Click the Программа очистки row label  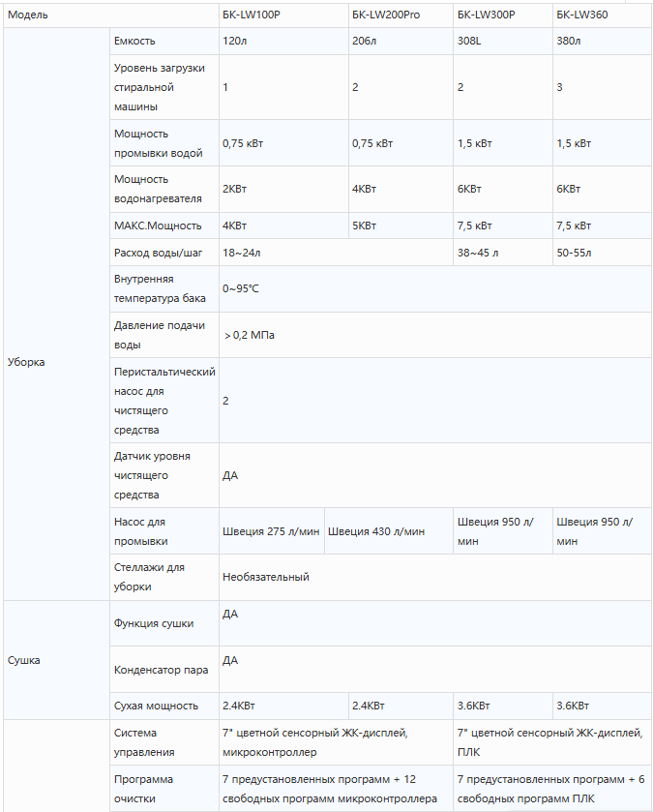pyautogui.click(x=164, y=789)
